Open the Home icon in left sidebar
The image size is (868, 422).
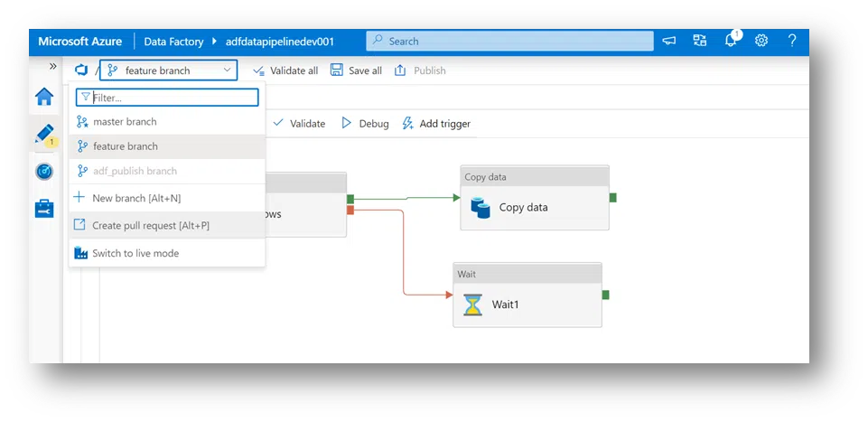tap(44, 98)
